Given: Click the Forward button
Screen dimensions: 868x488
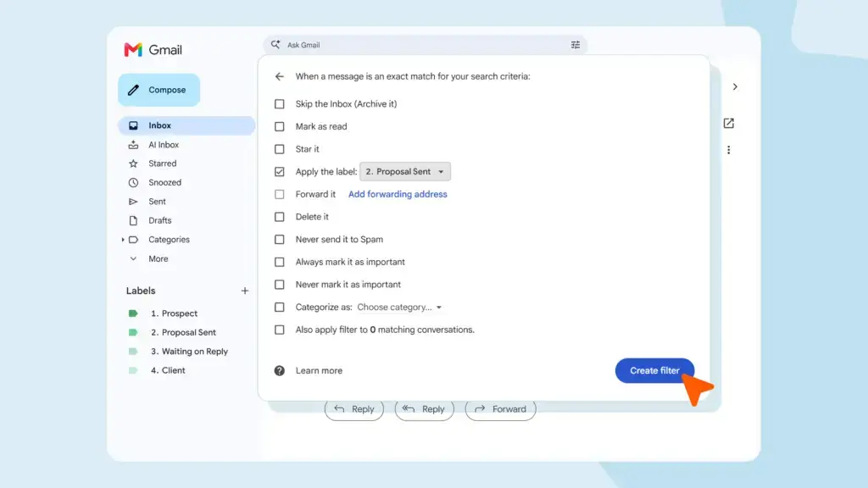Looking at the screenshot, I should pyautogui.click(x=500, y=409).
